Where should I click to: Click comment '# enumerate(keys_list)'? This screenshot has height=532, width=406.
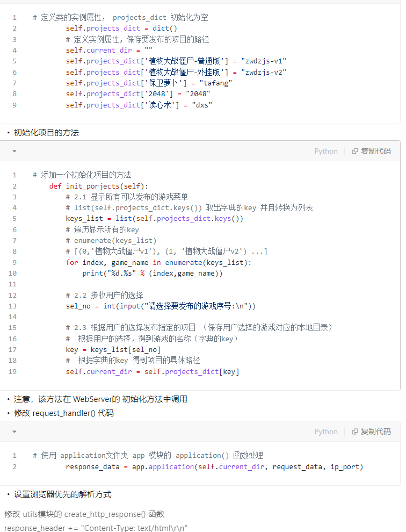point(111,241)
